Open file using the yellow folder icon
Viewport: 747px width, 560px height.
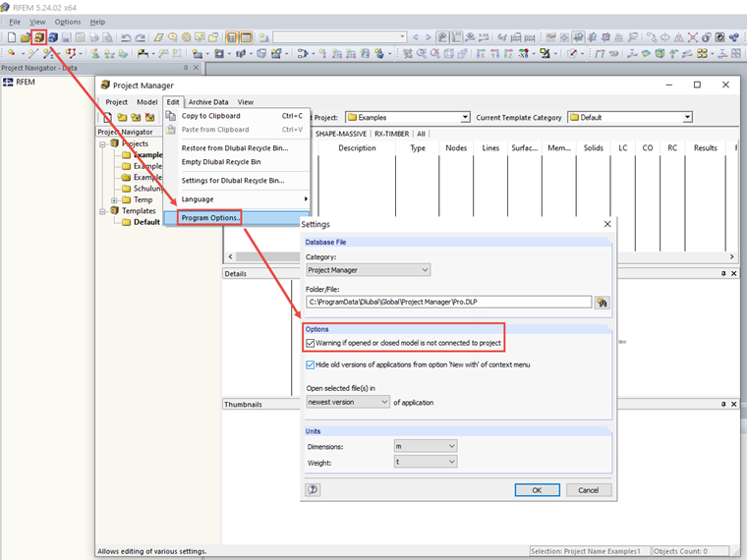click(26, 37)
